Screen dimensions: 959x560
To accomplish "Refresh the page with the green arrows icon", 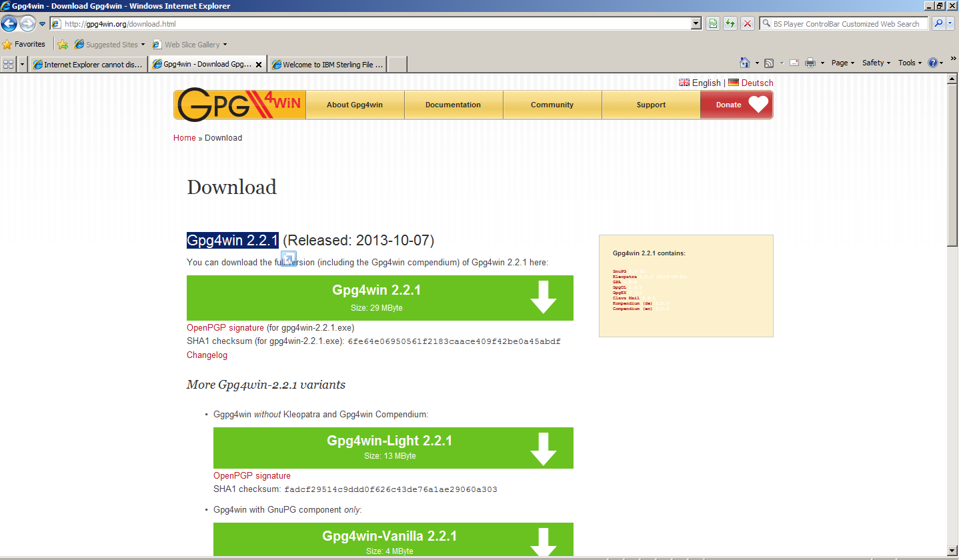I will [x=730, y=23].
